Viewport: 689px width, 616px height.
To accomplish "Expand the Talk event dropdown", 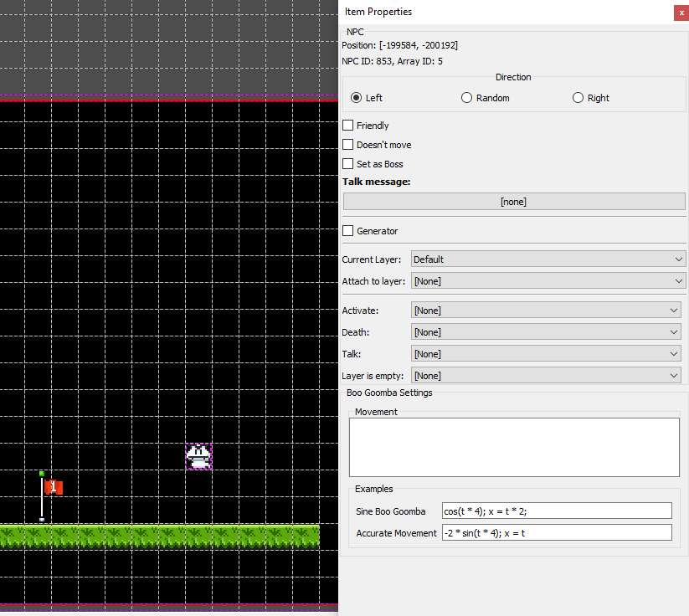I will [546, 354].
